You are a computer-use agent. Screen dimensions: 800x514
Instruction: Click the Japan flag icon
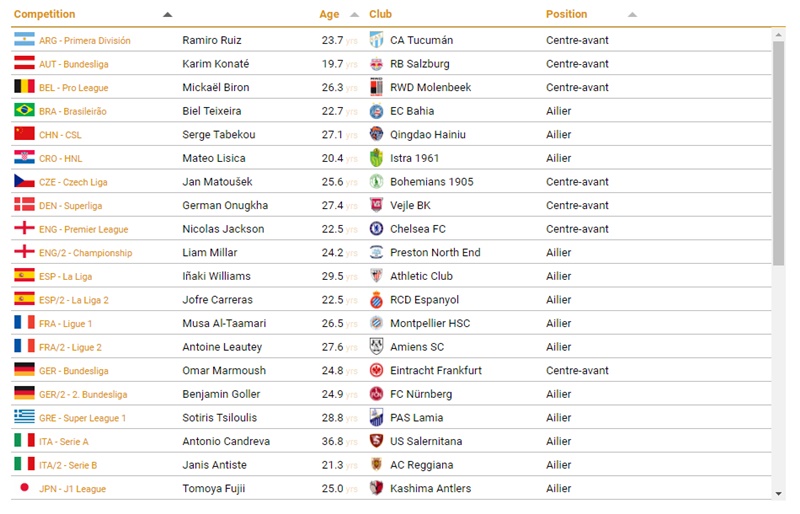(24, 488)
